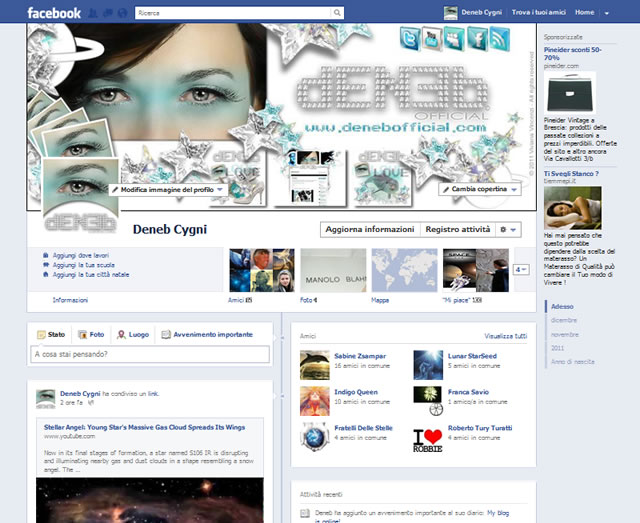The height and width of the screenshot is (523, 640).
Task: Open the gear settings dropdown
Action: click(x=508, y=229)
